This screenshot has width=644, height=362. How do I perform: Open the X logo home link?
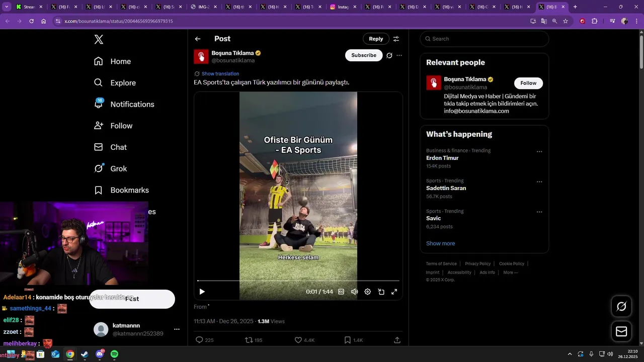[99, 40]
